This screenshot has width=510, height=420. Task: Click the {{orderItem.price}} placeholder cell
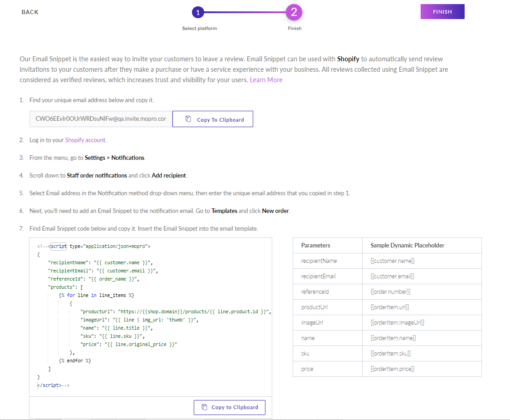point(422,369)
